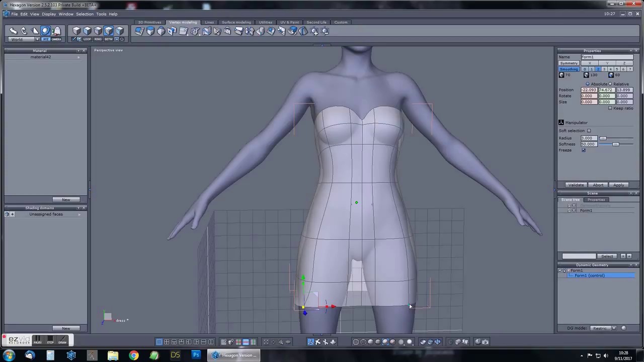The width and height of the screenshot is (644, 362).
Task: Activate the universal manipulator sphere tool
Action: (x=46, y=31)
